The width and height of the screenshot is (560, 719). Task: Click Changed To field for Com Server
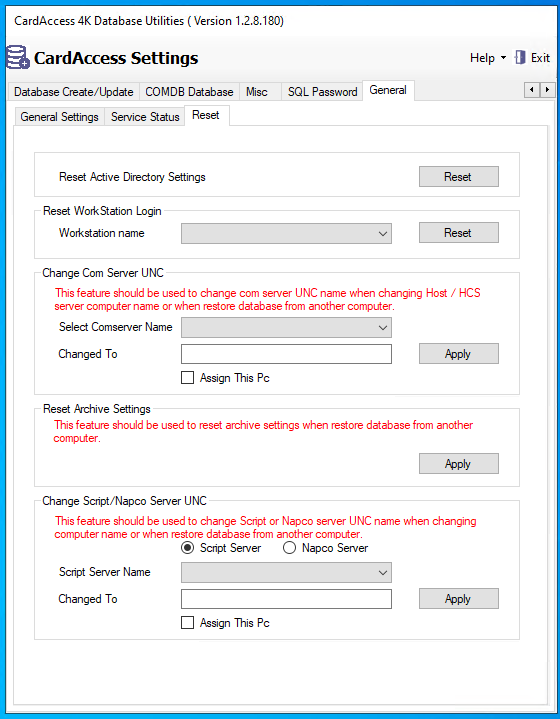pos(286,354)
